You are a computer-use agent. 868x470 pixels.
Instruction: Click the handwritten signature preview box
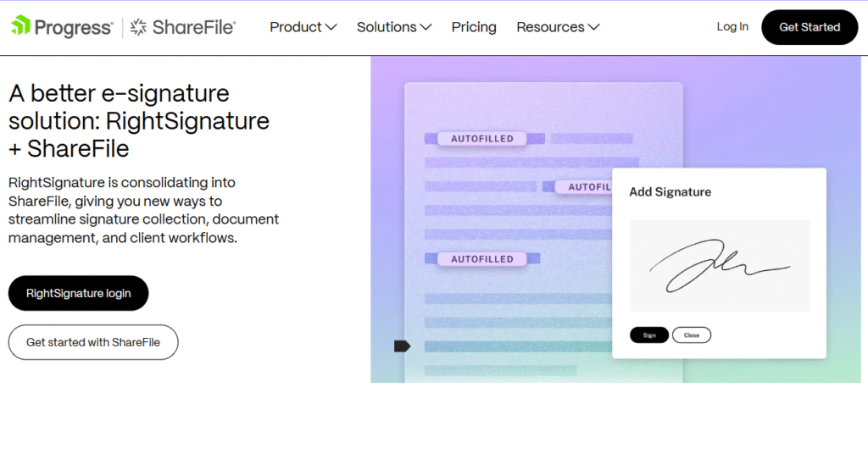(x=720, y=265)
